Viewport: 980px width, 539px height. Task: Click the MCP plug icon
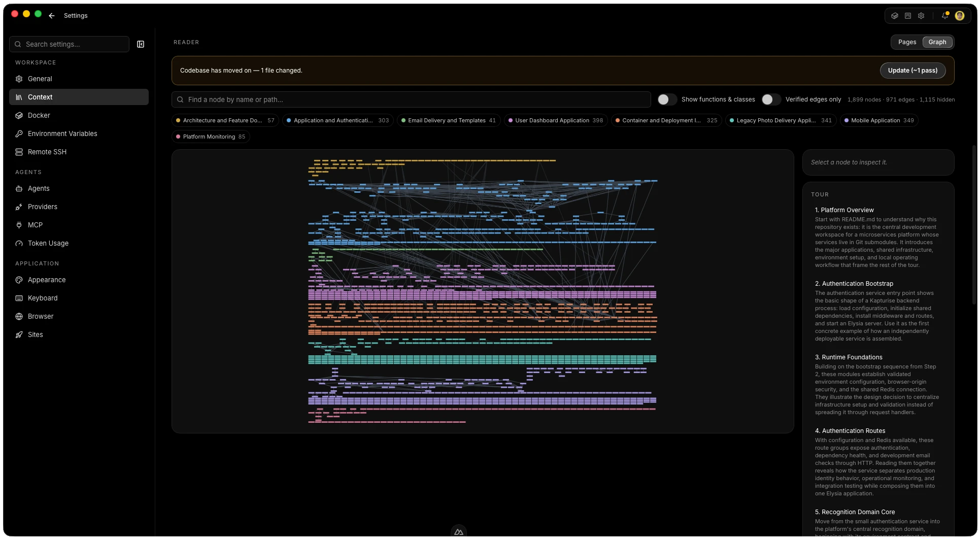[19, 225]
